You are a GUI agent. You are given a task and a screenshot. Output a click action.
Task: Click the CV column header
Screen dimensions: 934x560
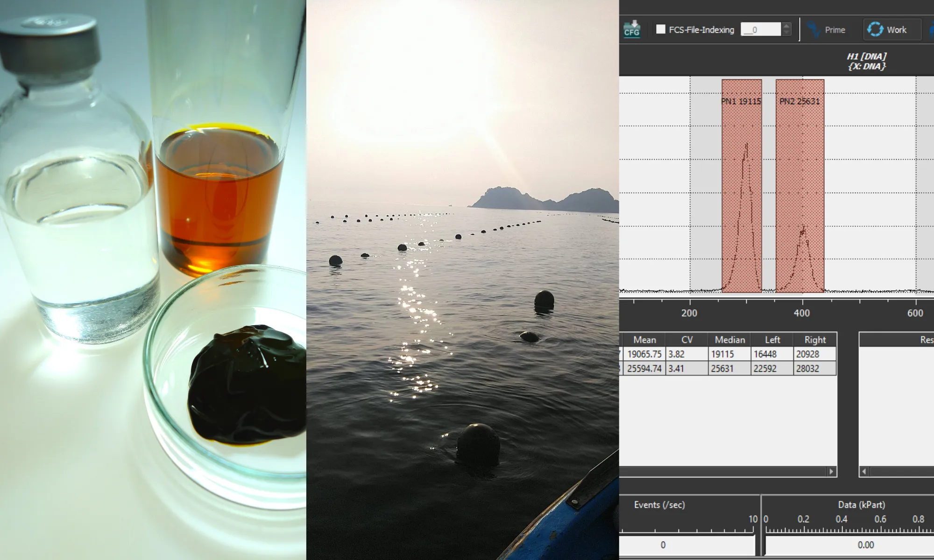coord(686,340)
